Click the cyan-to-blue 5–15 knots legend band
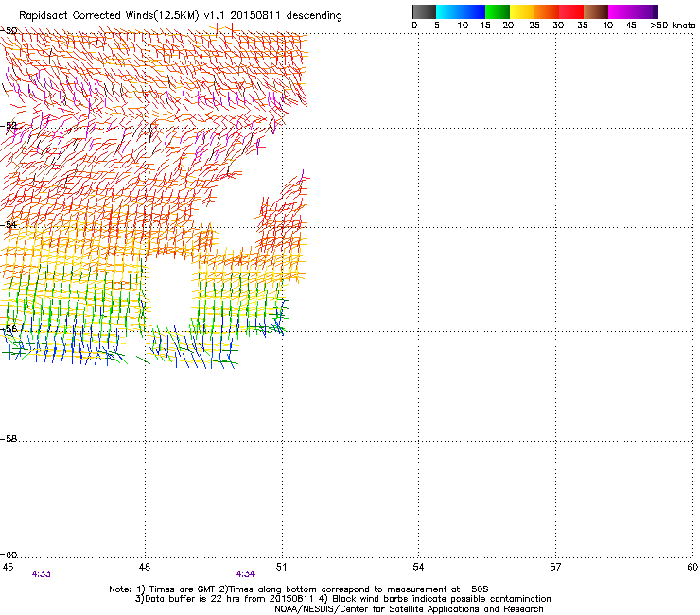 coord(461,11)
